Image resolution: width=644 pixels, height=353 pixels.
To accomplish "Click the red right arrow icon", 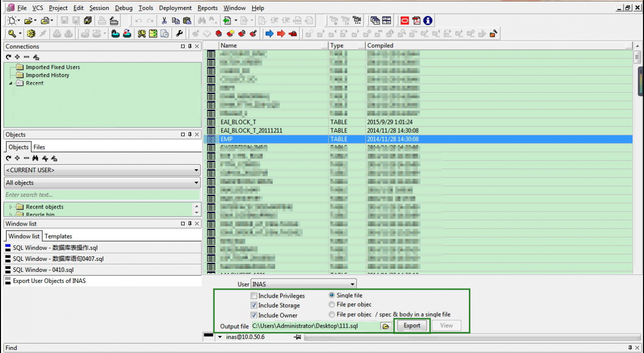I will point(281,34).
